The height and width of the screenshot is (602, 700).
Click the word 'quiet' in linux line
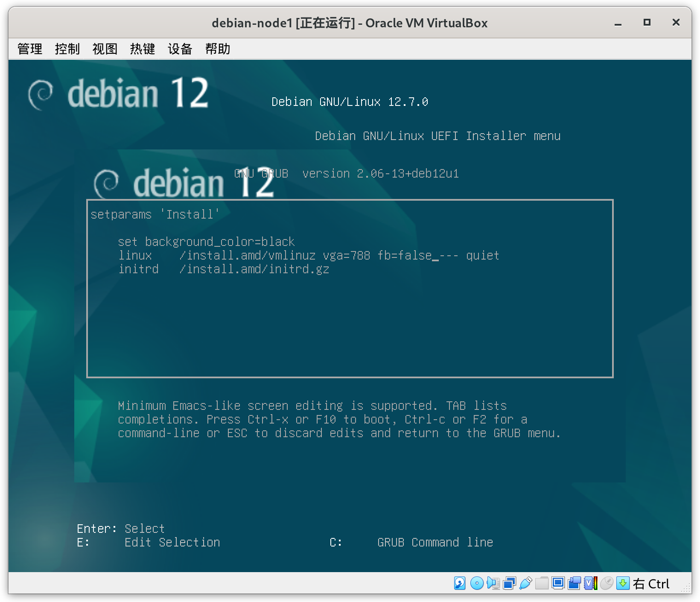(x=483, y=255)
